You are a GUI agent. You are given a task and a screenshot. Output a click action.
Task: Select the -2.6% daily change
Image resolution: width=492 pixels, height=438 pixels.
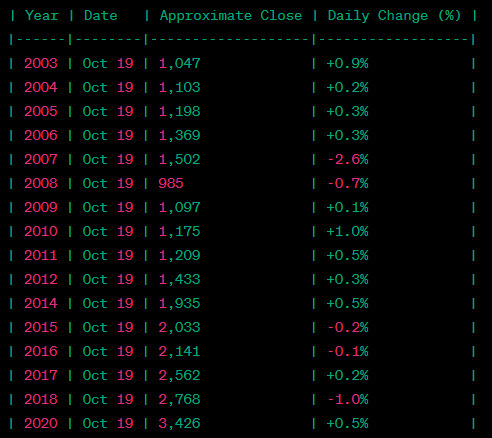pos(348,159)
